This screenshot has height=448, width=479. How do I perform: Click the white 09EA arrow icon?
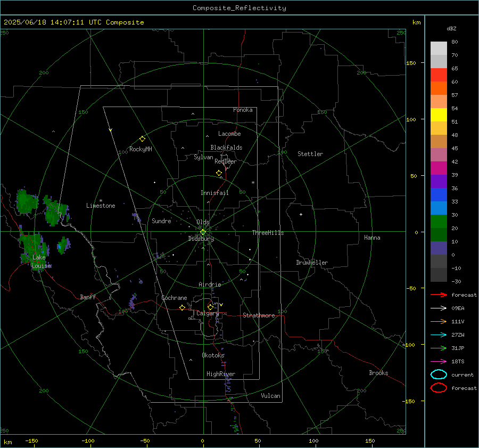(x=439, y=308)
